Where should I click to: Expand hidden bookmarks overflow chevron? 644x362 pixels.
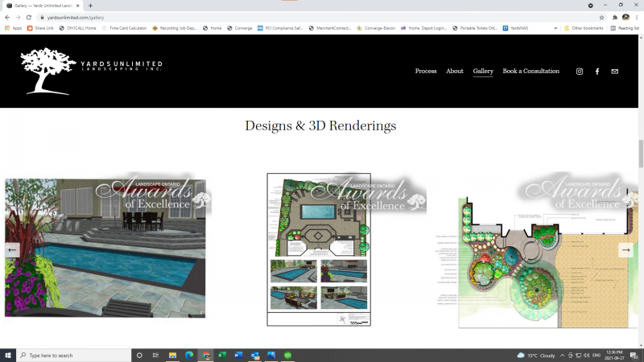click(556, 28)
